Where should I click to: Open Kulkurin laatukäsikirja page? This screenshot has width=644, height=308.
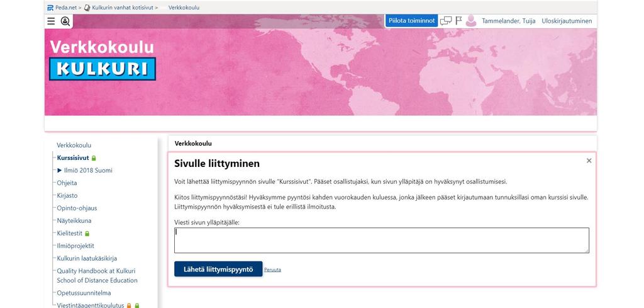click(87, 259)
